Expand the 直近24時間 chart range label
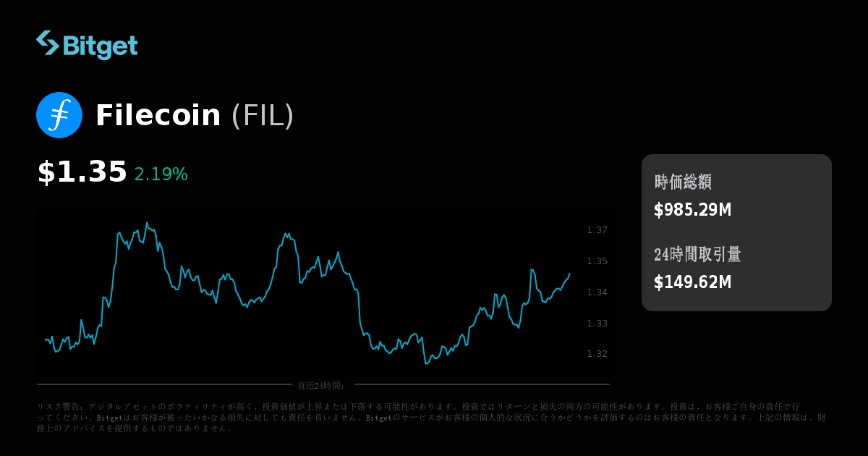 [x=319, y=377]
